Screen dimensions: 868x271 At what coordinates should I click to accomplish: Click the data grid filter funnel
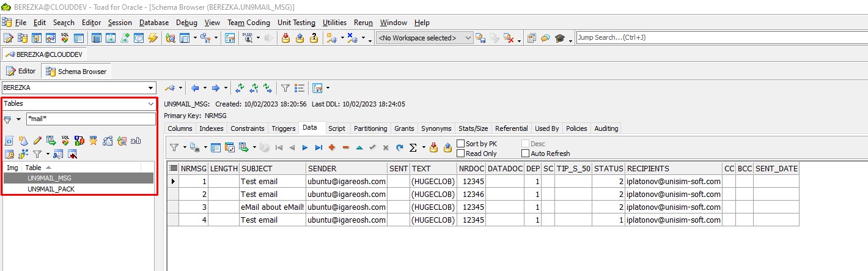pos(174,147)
